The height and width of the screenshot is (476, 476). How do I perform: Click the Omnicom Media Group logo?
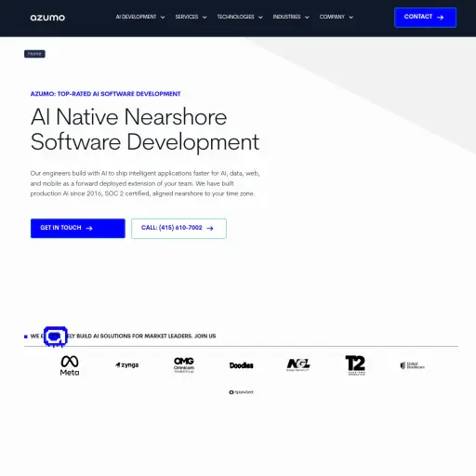184,365
